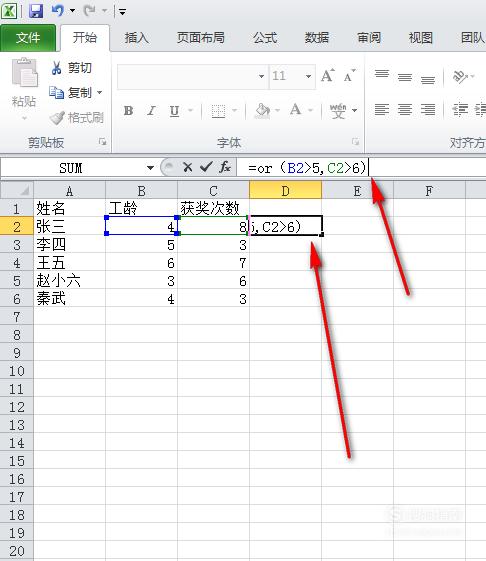
Task: Undo the last action
Action: pos(58,11)
